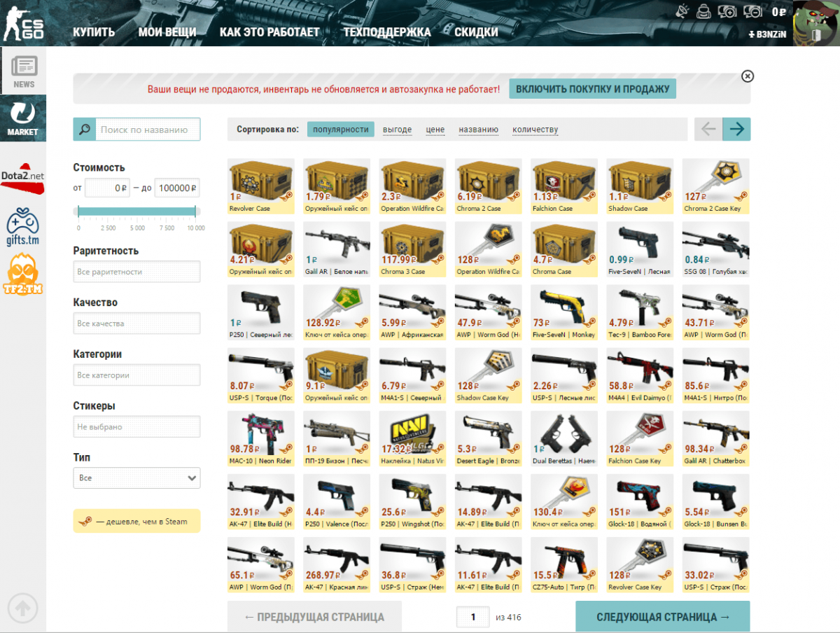The height and width of the screenshot is (633, 840).
Task: Go to the Dota2.net marketplace
Action: [23, 178]
